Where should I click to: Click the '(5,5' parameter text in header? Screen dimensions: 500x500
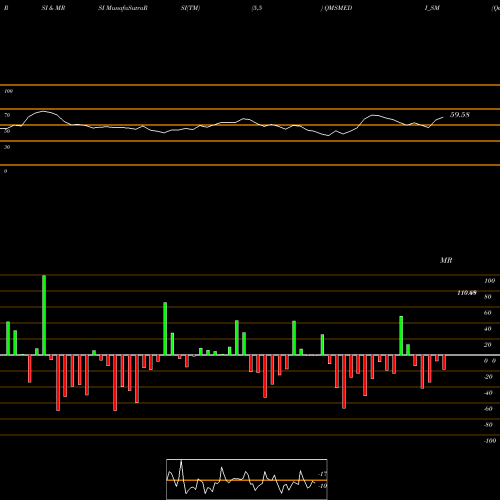[x=257, y=8]
